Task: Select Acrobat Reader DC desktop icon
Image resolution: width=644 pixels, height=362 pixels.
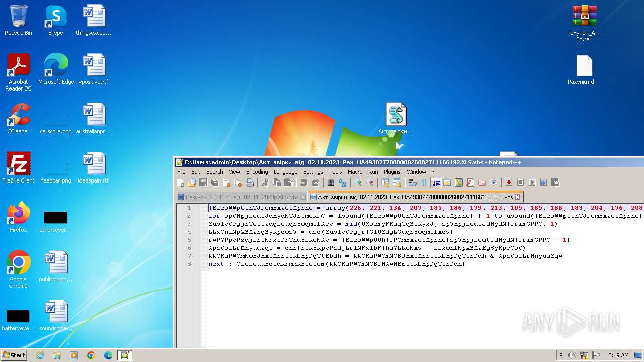Action: [x=18, y=72]
